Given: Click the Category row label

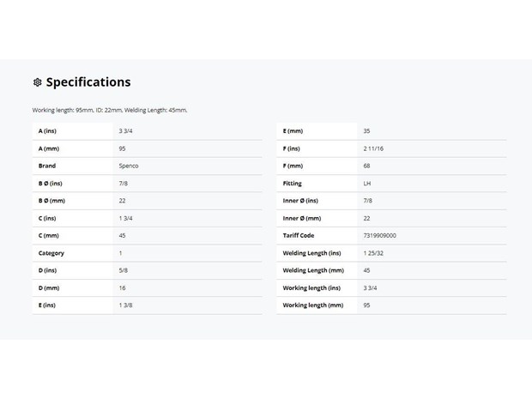Looking at the screenshot, I should click(x=51, y=253).
